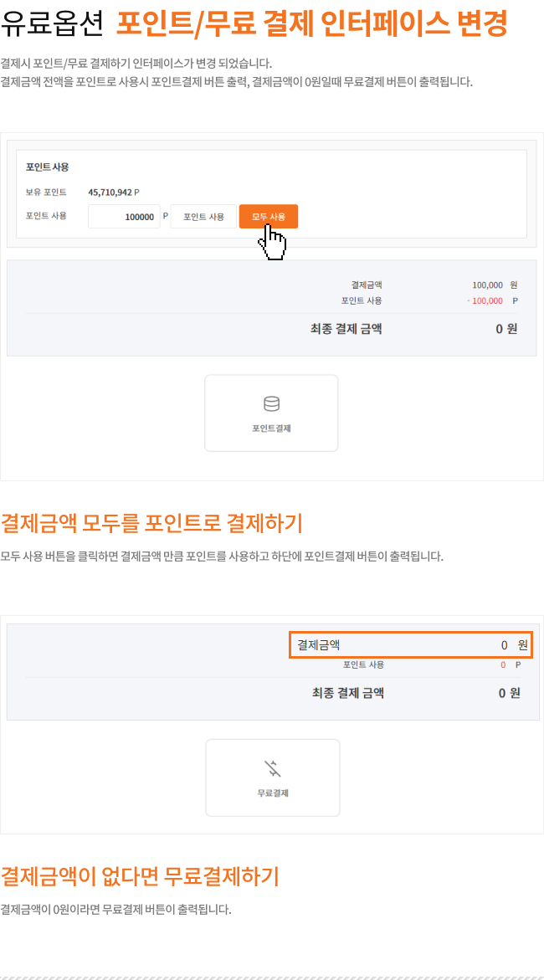
Task: Click the 포인트/무료 결제 인터페이스 변경 title
Action: click(x=311, y=26)
